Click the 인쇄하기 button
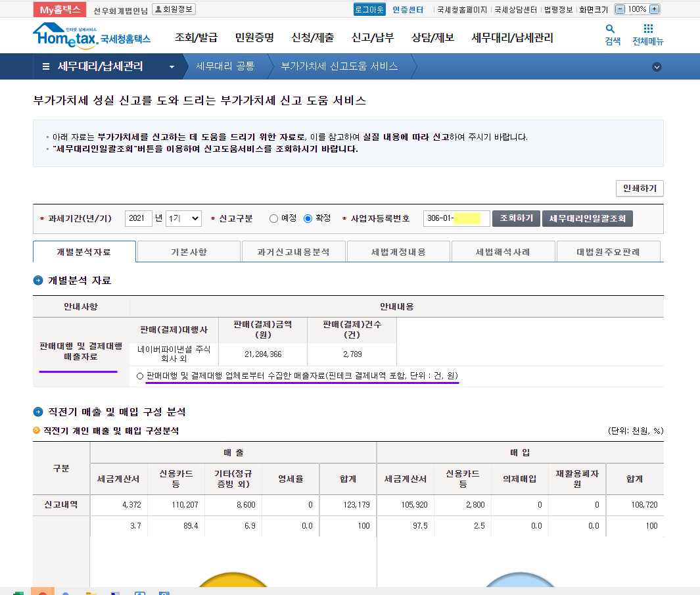This screenshot has width=700, height=595. click(640, 189)
